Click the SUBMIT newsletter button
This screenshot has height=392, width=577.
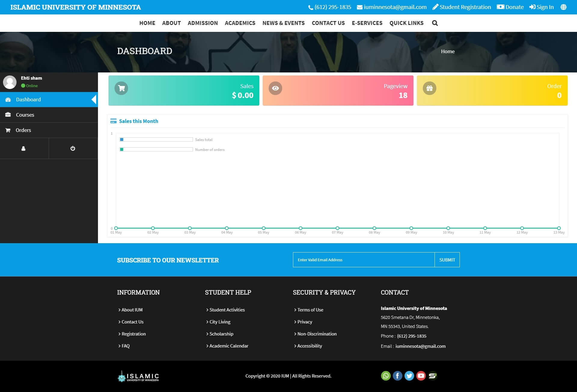point(447,260)
